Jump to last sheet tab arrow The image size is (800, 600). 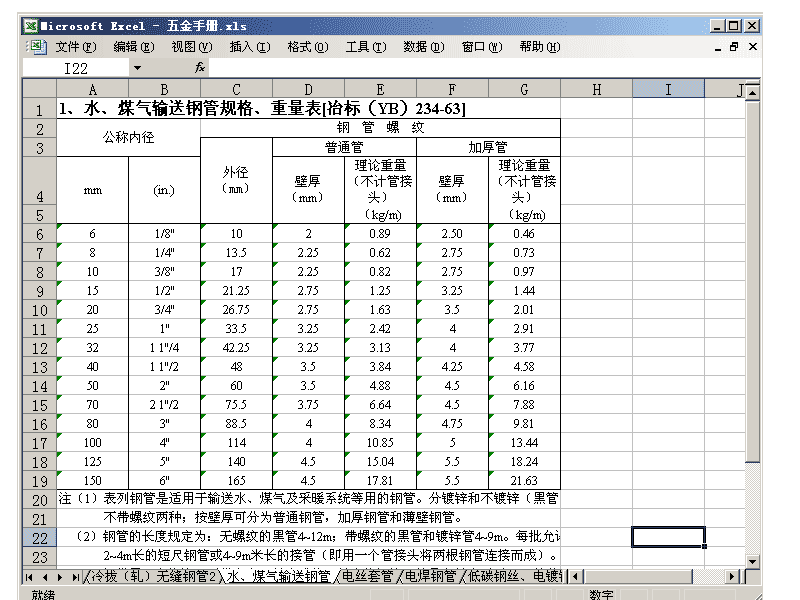pyautogui.click(x=76, y=577)
